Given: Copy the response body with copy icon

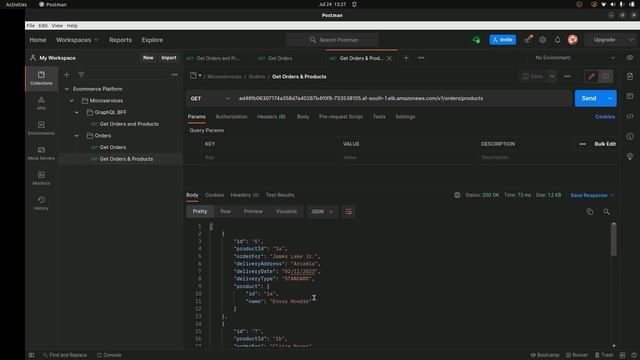Looking at the screenshot, I should [590, 211].
